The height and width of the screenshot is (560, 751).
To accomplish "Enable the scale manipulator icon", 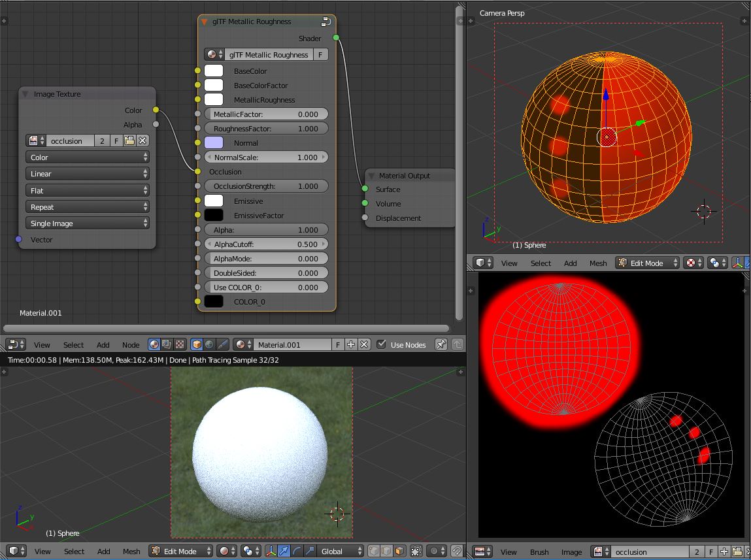I will pos(309,552).
